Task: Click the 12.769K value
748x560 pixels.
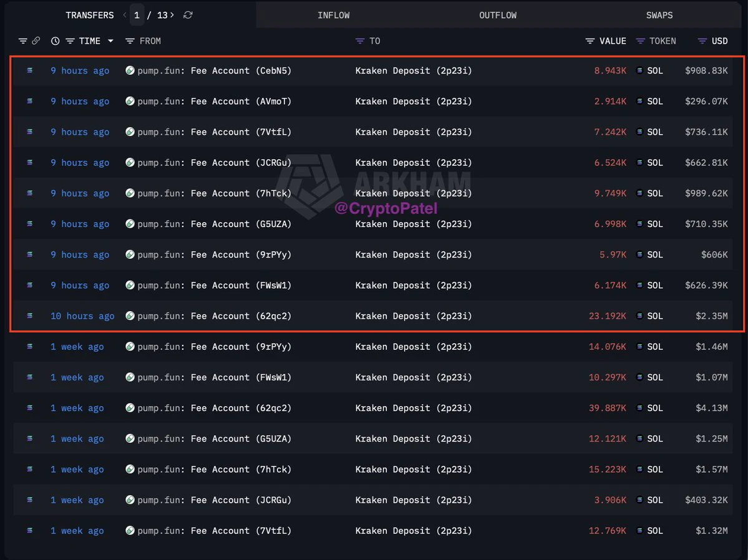Action: pyautogui.click(x=607, y=531)
